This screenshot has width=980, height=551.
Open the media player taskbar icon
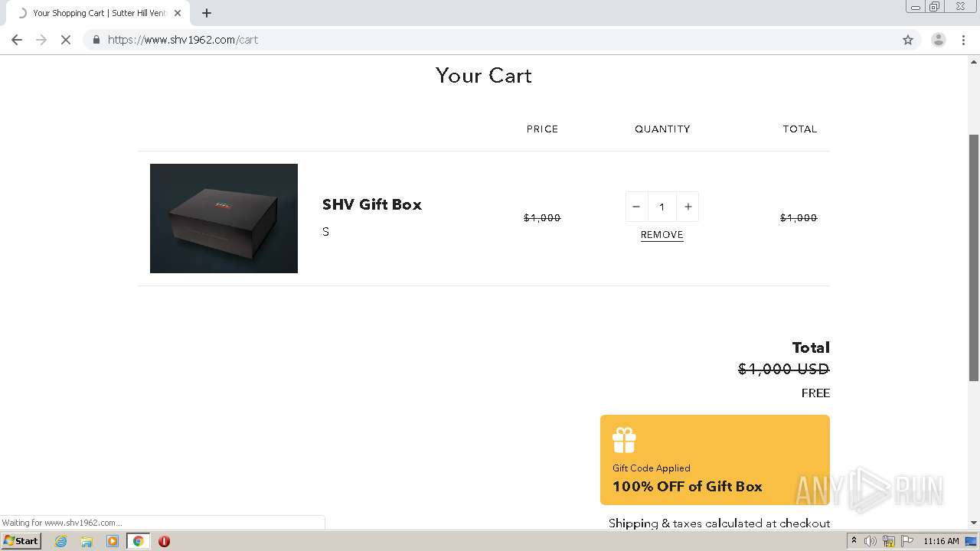[x=113, y=541]
